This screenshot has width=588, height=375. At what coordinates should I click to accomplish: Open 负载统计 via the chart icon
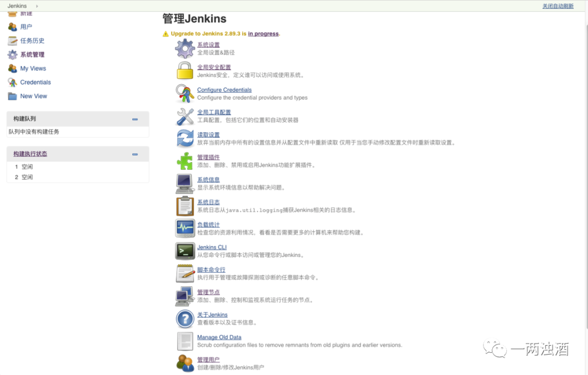point(185,228)
